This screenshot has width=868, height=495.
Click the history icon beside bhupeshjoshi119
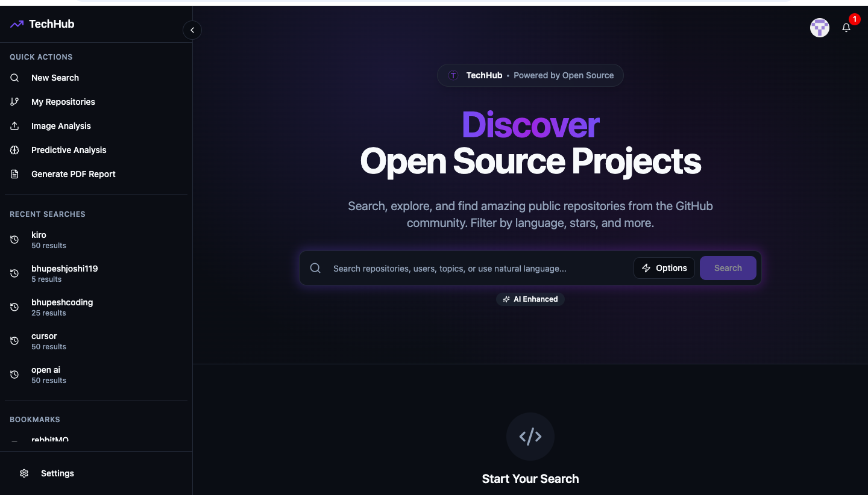(x=14, y=273)
